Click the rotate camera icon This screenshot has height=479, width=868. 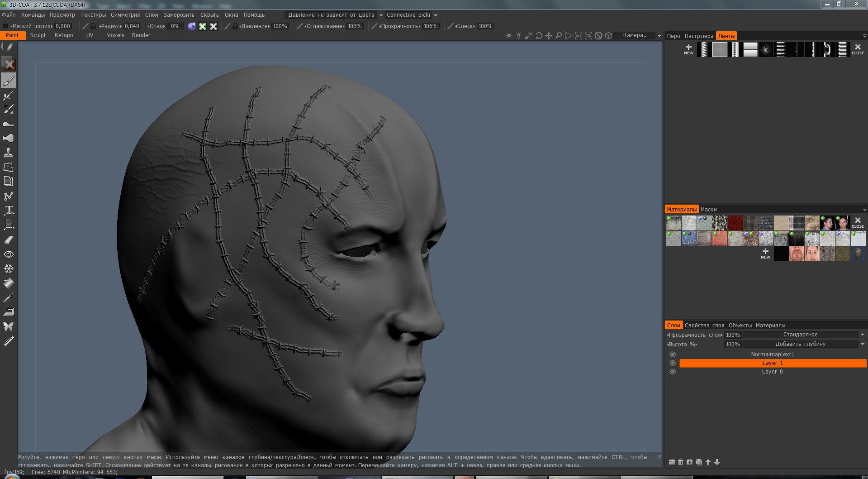(x=539, y=36)
